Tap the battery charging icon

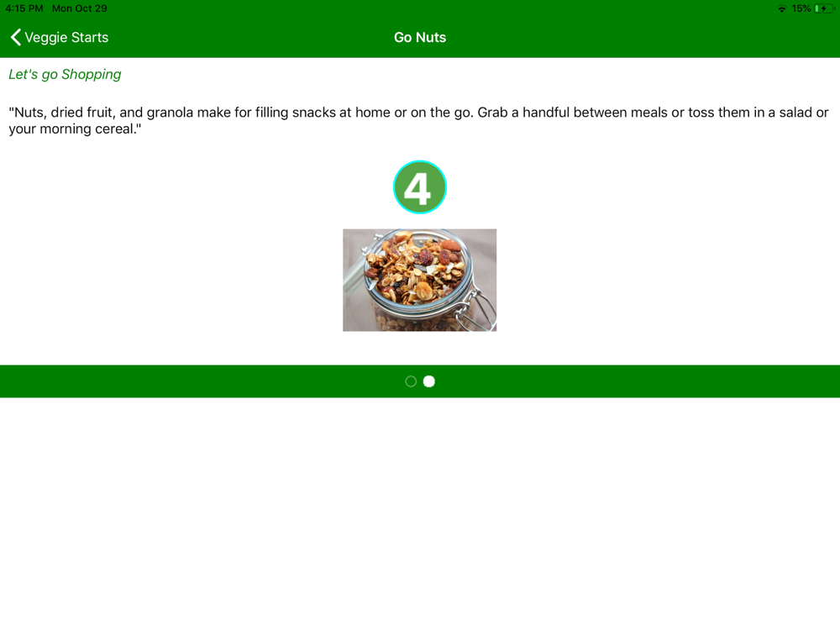[x=824, y=8]
